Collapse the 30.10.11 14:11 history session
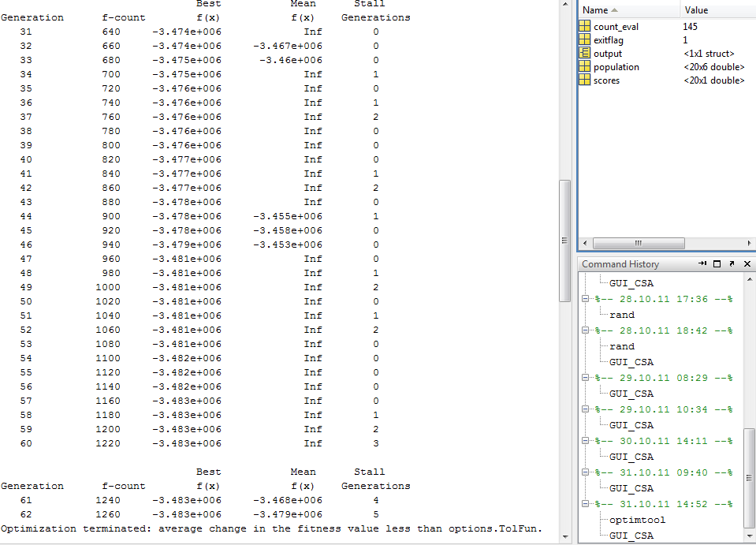The image size is (756, 545). pyautogui.click(x=586, y=441)
